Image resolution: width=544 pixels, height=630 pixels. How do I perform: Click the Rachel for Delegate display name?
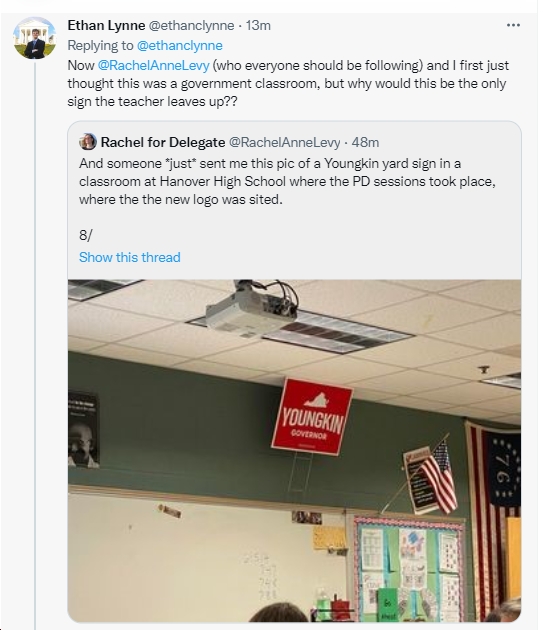[x=163, y=142]
